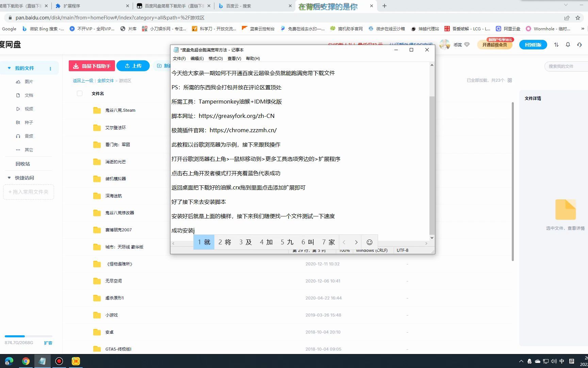Open screen recorder taskbar icon
588x368 pixels.
click(x=59, y=361)
